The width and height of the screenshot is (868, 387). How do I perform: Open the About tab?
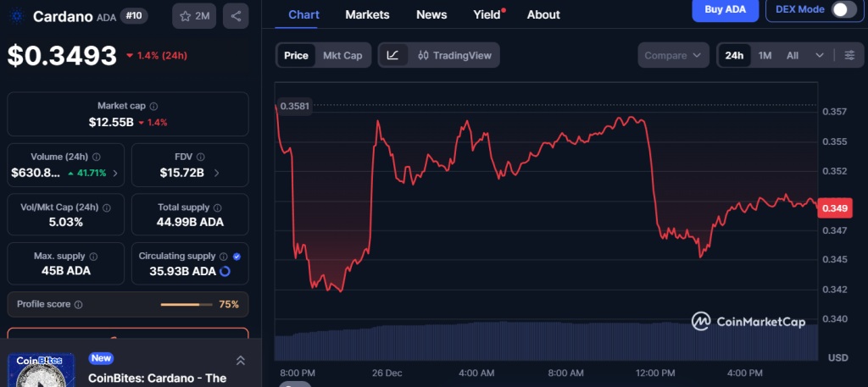click(543, 15)
